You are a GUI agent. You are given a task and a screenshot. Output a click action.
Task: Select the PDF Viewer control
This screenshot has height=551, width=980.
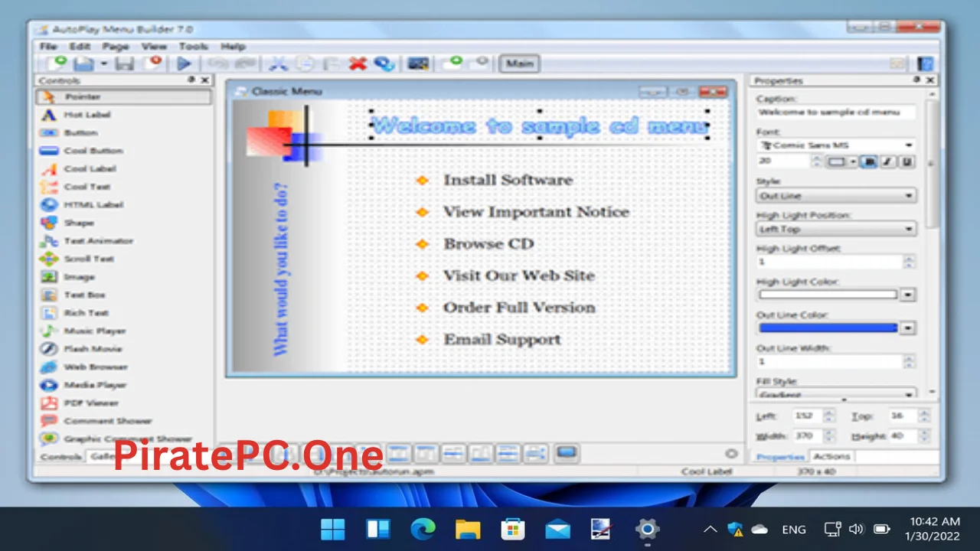click(124, 403)
